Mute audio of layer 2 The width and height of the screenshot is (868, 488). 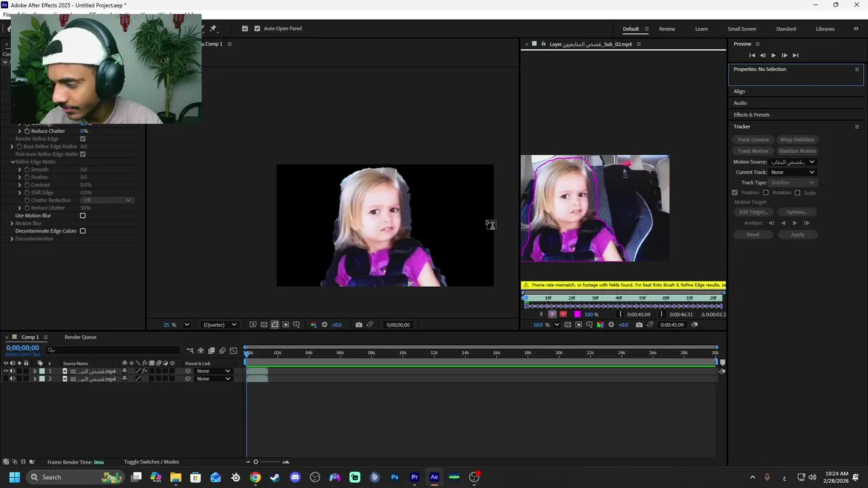pyautogui.click(x=12, y=379)
